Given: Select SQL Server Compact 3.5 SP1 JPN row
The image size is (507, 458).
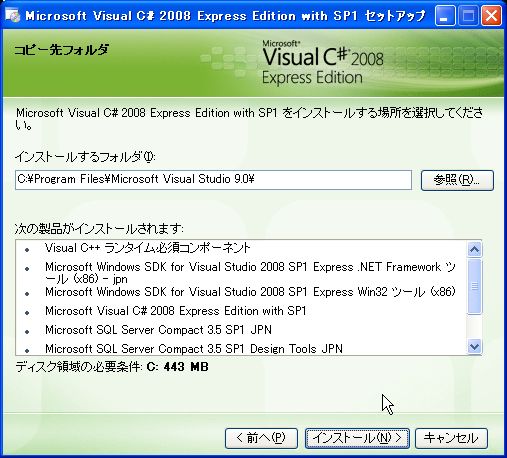Looking at the screenshot, I should 158,330.
